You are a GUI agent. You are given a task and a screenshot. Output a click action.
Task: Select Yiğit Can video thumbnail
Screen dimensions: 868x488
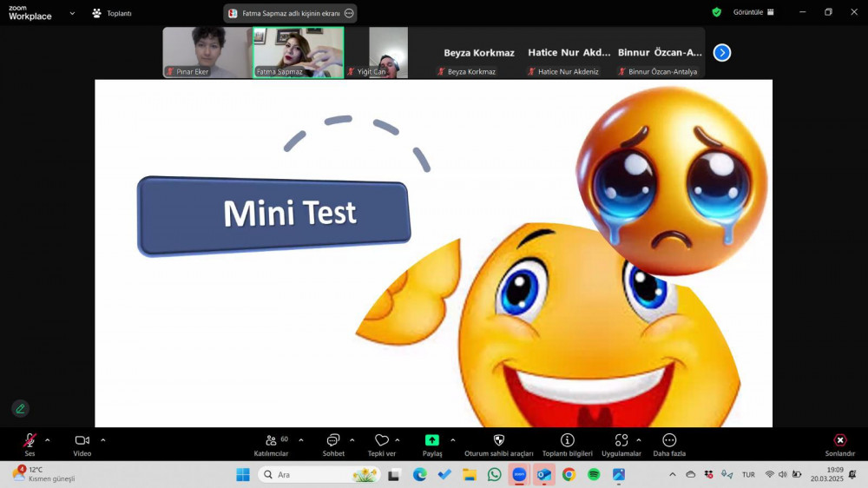[389, 53]
